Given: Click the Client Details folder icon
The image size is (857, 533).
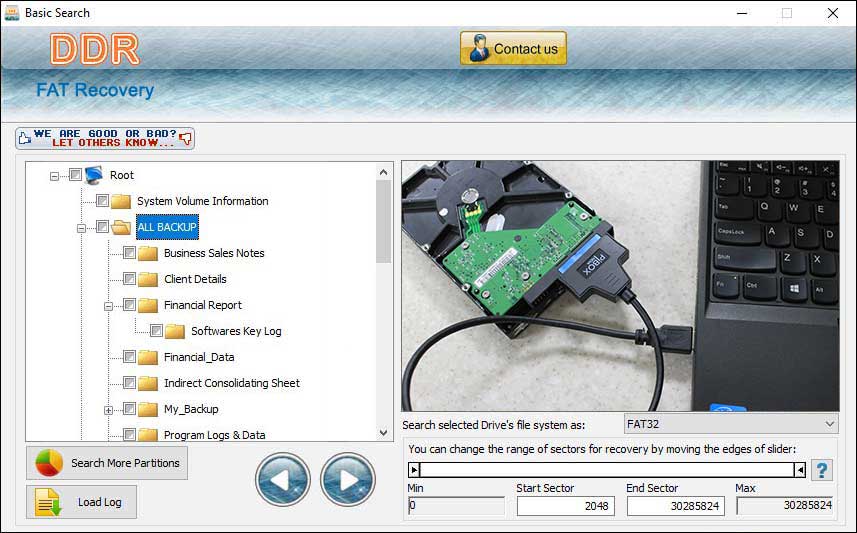Looking at the screenshot, I should click(x=148, y=279).
